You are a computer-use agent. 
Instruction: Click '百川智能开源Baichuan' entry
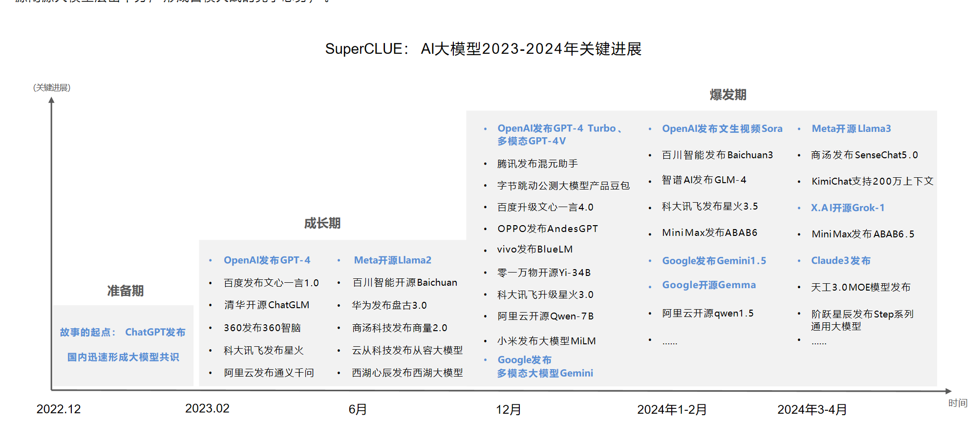[x=405, y=282]
